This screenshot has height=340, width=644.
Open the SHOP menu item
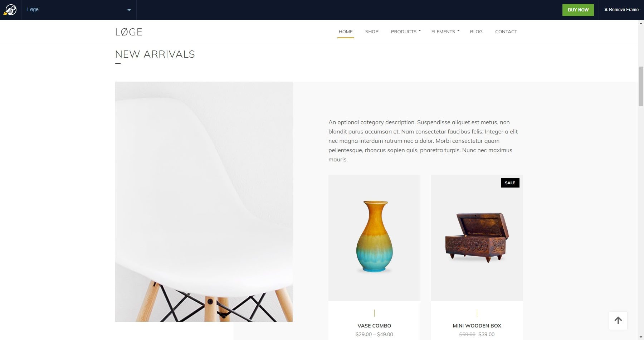[372, 31]
